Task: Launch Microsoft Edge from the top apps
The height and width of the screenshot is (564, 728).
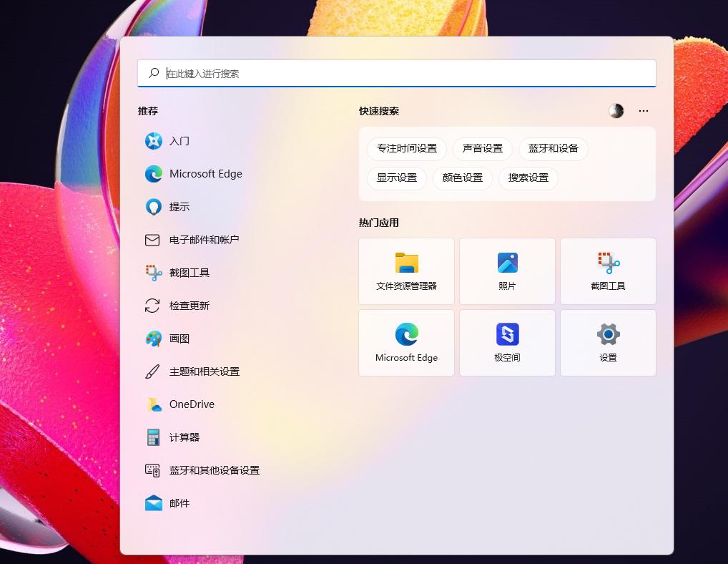Action: (x=406, y=343)
